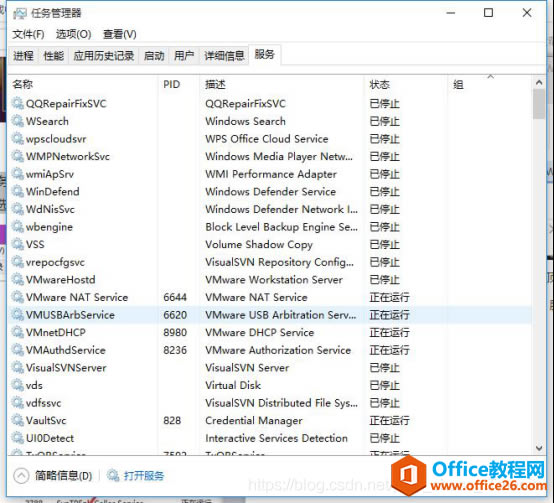The width and height of the screenshot is (554, 503).
Task: Click the 打开服务 link
Action: tap(144, 476)
